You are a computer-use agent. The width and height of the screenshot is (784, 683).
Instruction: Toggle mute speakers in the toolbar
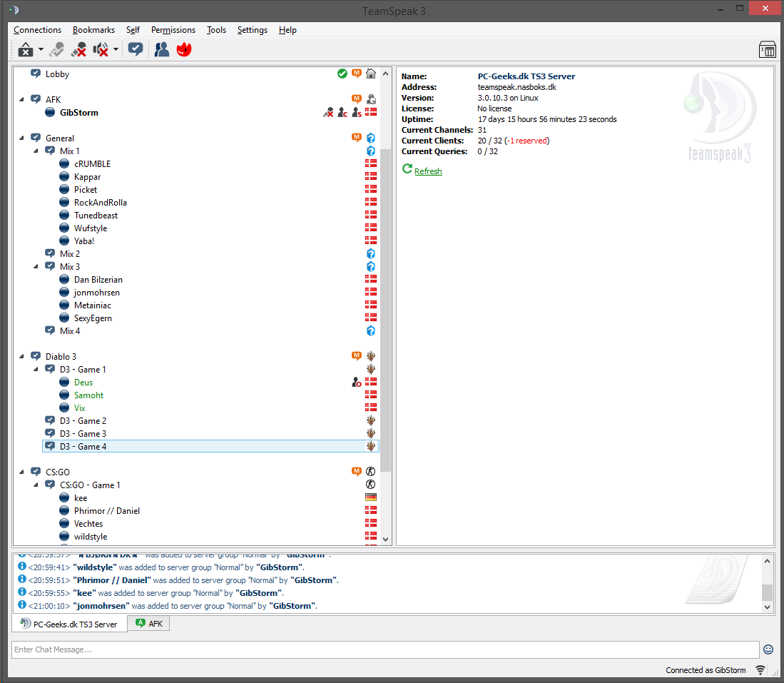click(x=101, y=49)
